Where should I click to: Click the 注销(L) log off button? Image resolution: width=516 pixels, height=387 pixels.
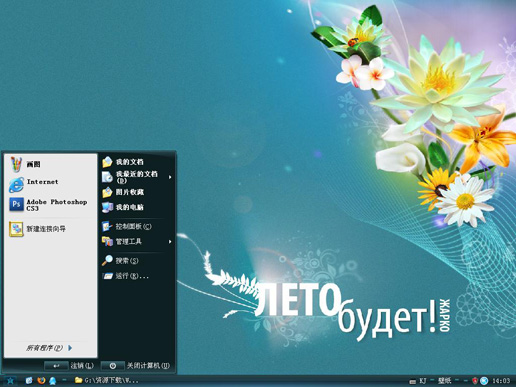[70, 366]
